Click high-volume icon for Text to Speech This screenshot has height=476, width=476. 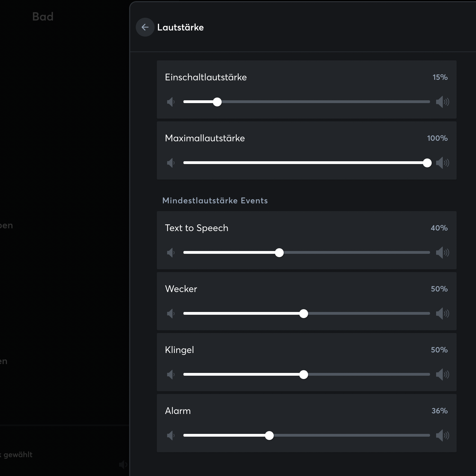[x=442, y=253]
